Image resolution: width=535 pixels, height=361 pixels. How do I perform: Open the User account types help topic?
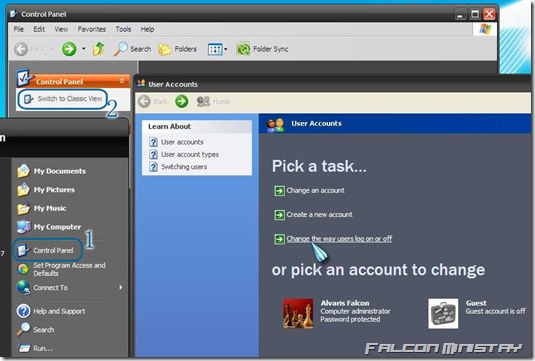click(x=190, y=155)
